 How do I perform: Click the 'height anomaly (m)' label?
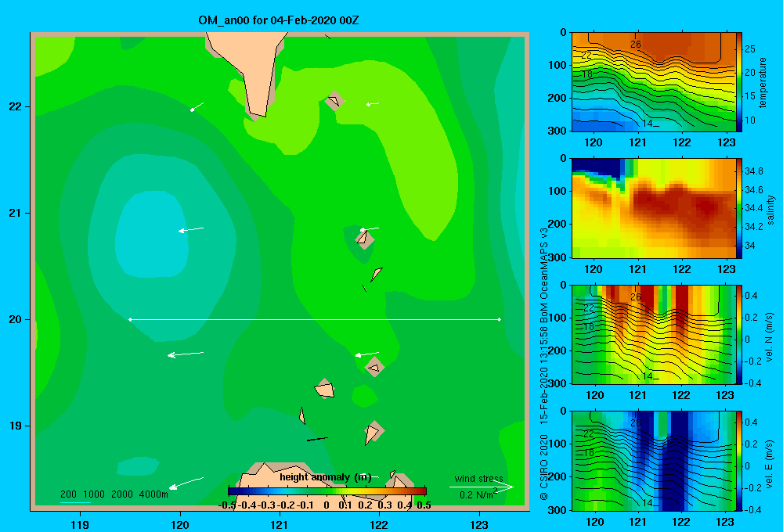click(325, 477)
